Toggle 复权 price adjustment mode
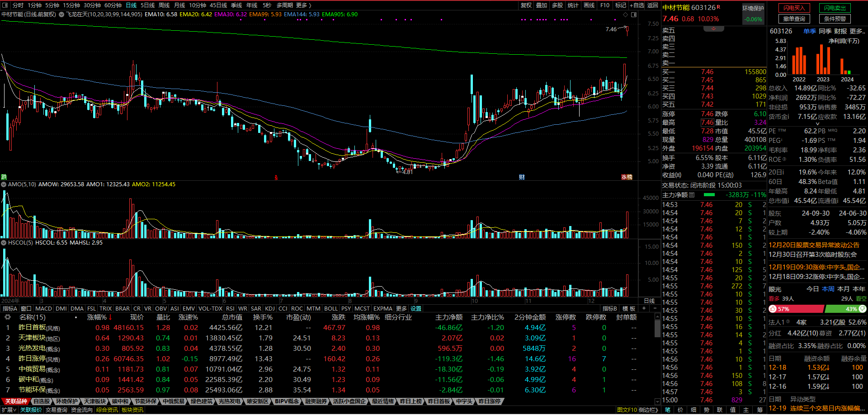This screenshot has height=415, width=868. (526, 5)
